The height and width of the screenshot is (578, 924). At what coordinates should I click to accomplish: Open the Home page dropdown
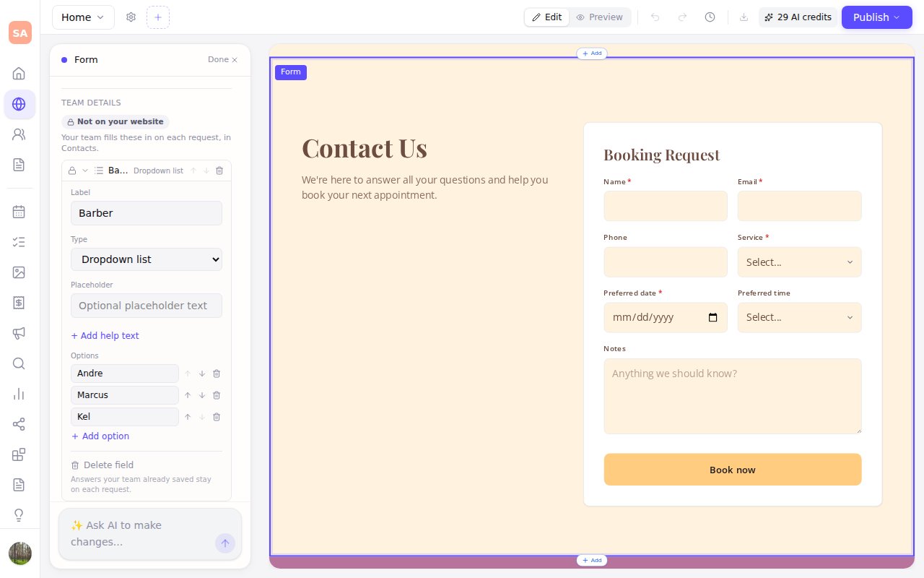[83, 17]
